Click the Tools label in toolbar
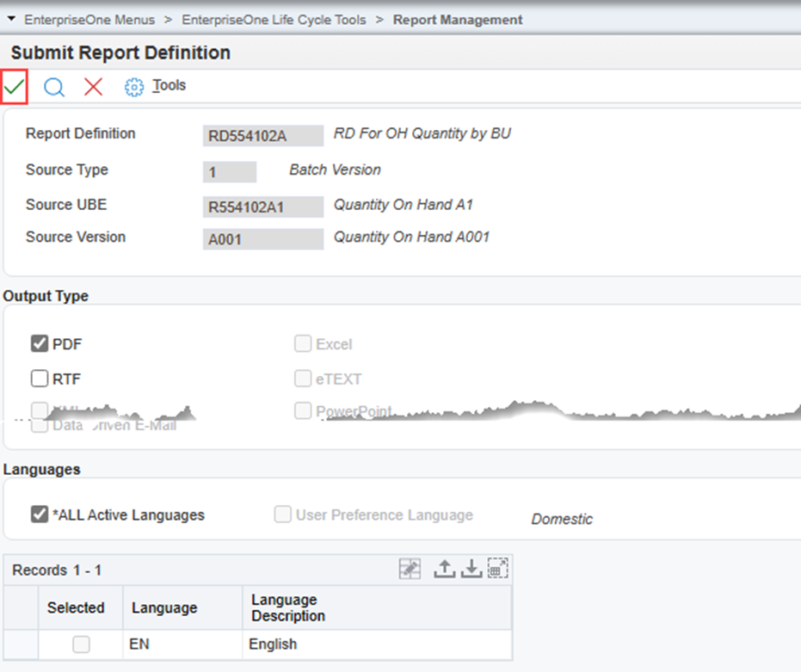Image resolution: width=801 pixels, height=672 pixels. tap(169, 85)
